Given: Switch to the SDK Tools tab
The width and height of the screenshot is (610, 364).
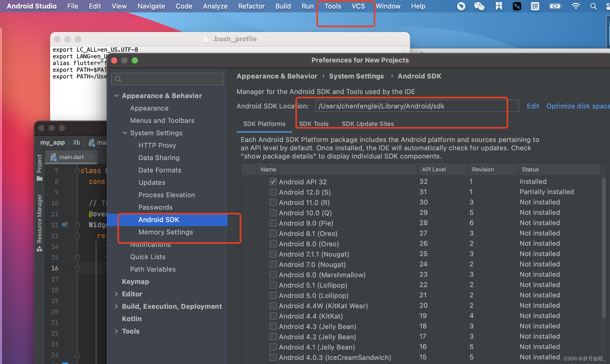Looking at the screenshot, I should [314, 124].
